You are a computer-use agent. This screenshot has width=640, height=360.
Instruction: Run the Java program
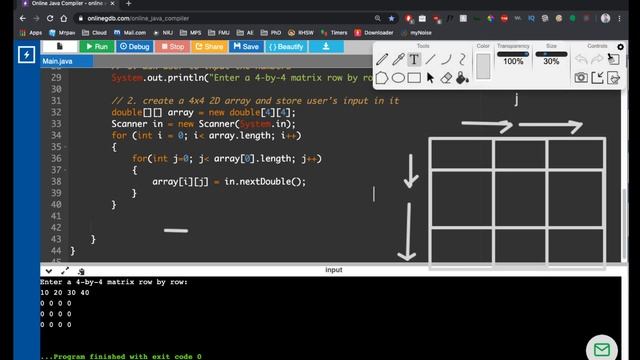97,47
